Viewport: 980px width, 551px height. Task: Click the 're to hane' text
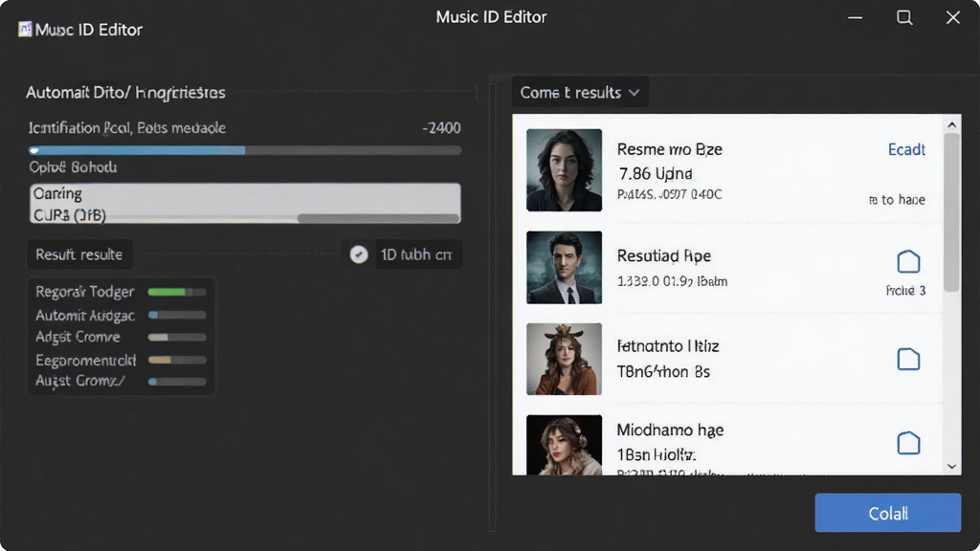click(897, 200)
